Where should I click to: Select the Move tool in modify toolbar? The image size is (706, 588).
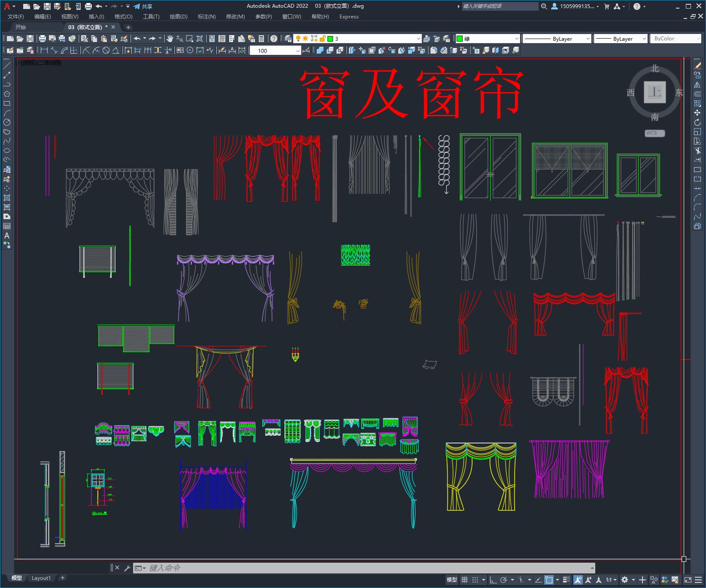click(697, 113)
